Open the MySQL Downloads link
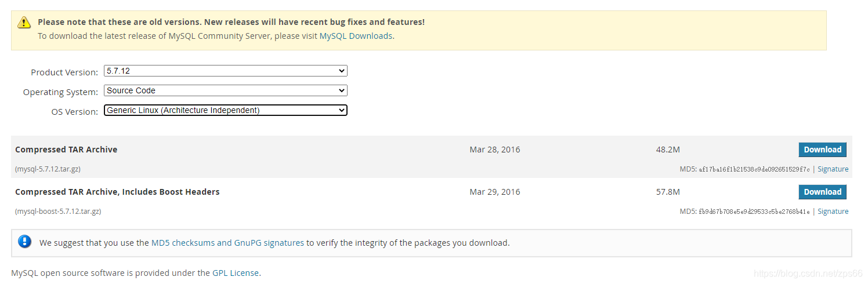Image resolution: width=868 pixels, height=284 pixels. pyautogui.click(x=356, y=36)
